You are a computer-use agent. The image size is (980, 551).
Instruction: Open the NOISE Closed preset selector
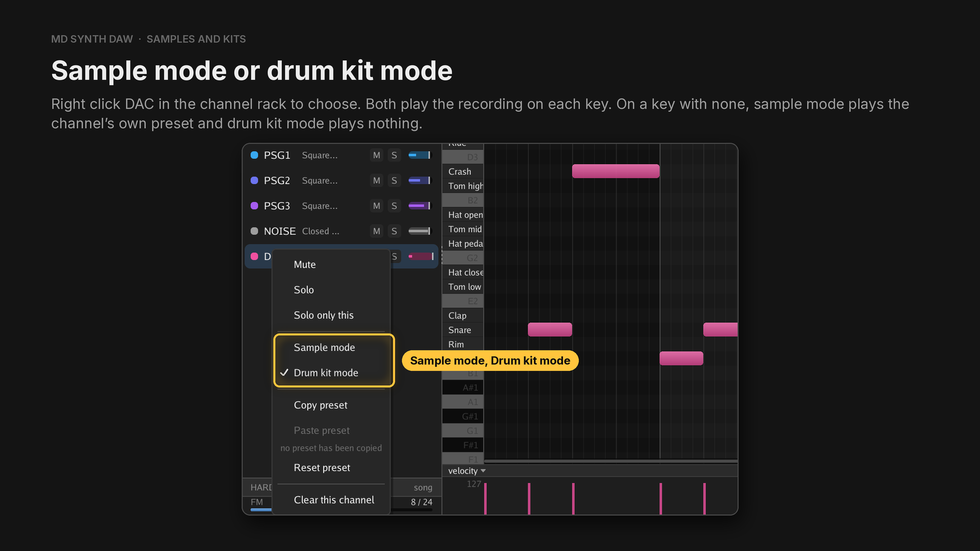[x=321, y=231]
